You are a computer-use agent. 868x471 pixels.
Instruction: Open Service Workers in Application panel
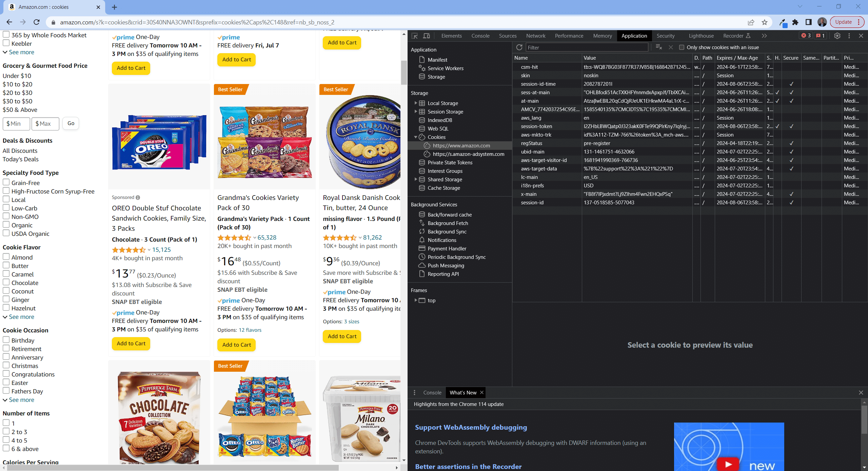(445, 68)
